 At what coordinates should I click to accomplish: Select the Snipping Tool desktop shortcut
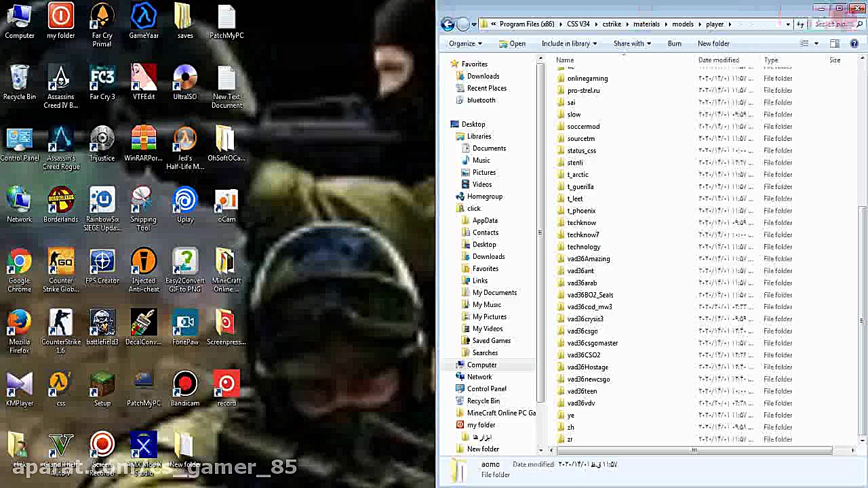click(x=144, y=209)
